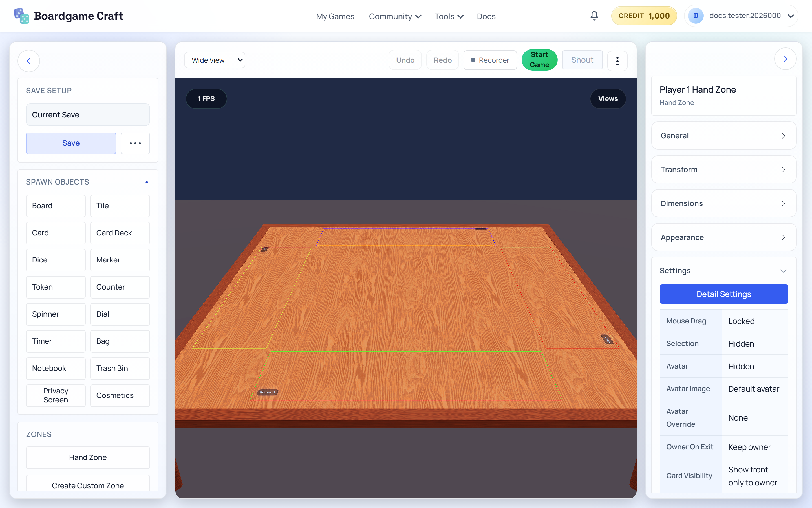Click the Credit 1,000 badge

644,16
